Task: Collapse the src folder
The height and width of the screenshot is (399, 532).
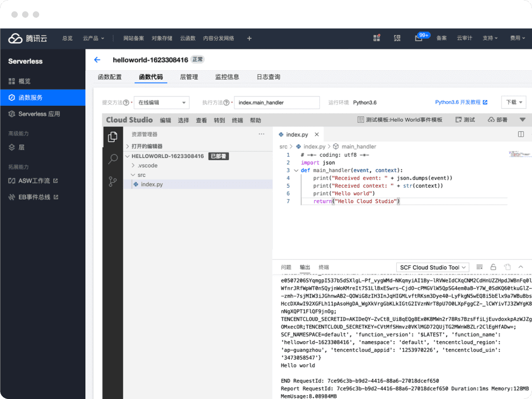Action: [198, 175]
